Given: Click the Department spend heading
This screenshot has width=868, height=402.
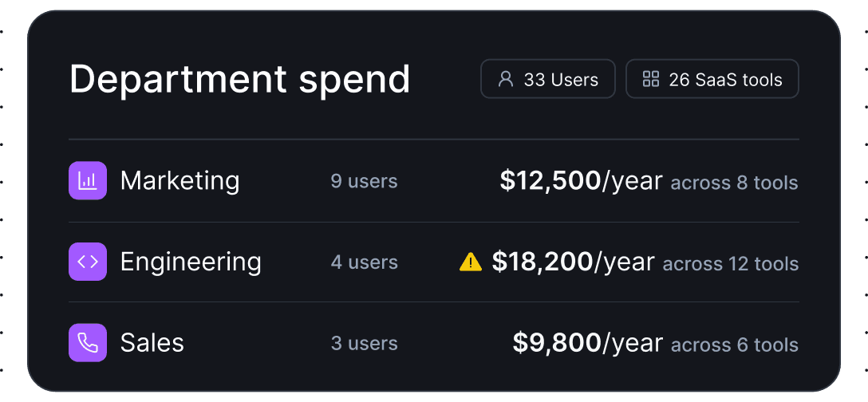Looking at the screenshot, I should point(239,79).
